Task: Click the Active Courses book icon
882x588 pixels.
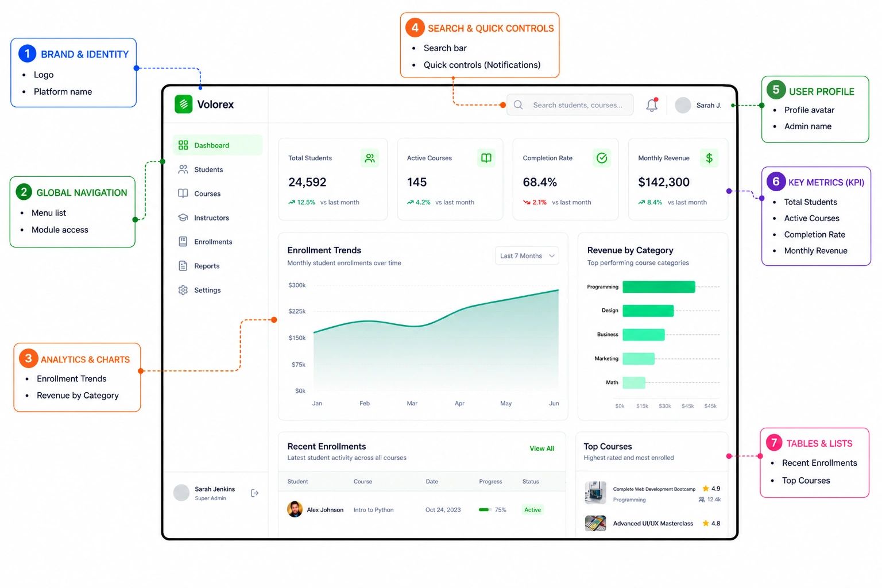Action: tap(486, 158)
